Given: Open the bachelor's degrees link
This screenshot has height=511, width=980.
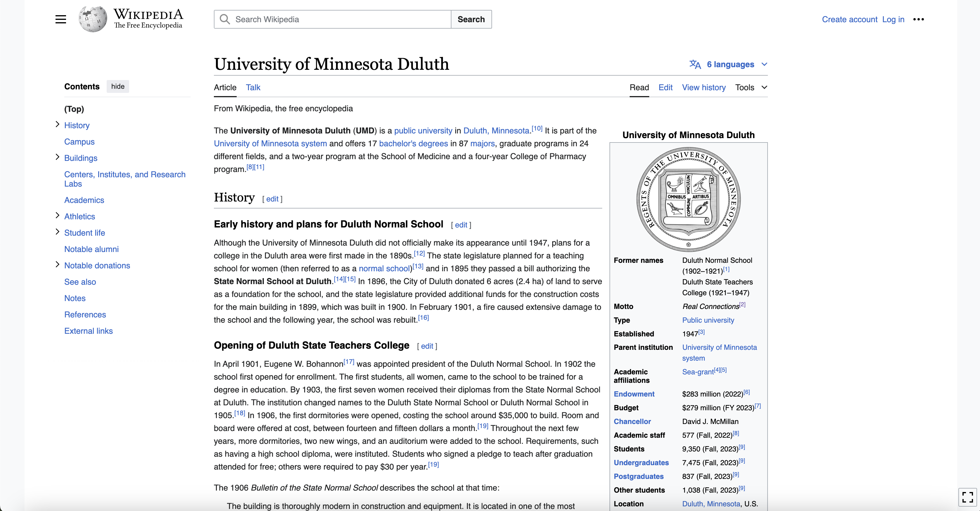Looking at the screenshot, I should point(413,144).
